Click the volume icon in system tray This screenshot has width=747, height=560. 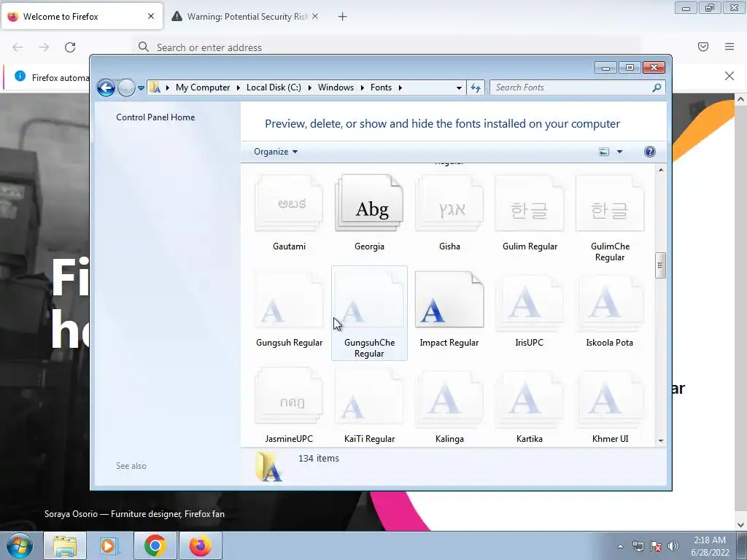pyautogui.click(x=673, y=546)
